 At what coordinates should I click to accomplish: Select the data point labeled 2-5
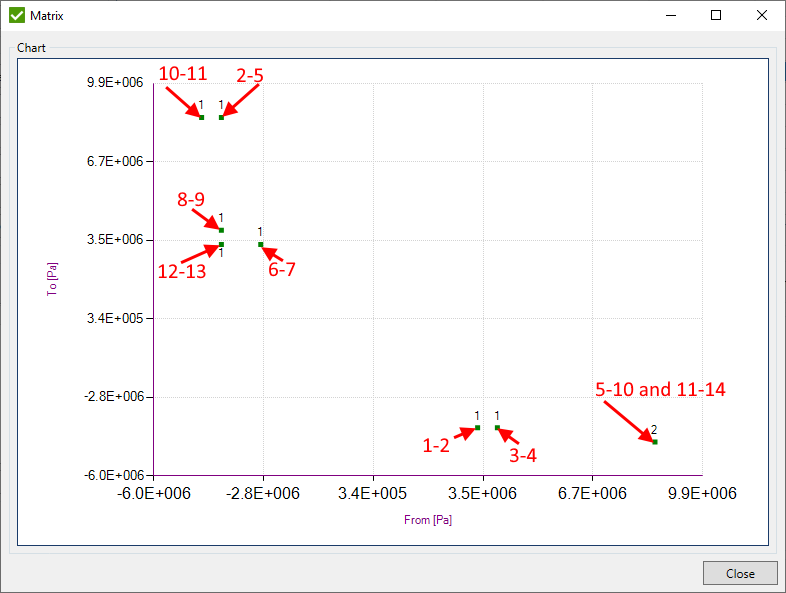[x=221, y=118]
